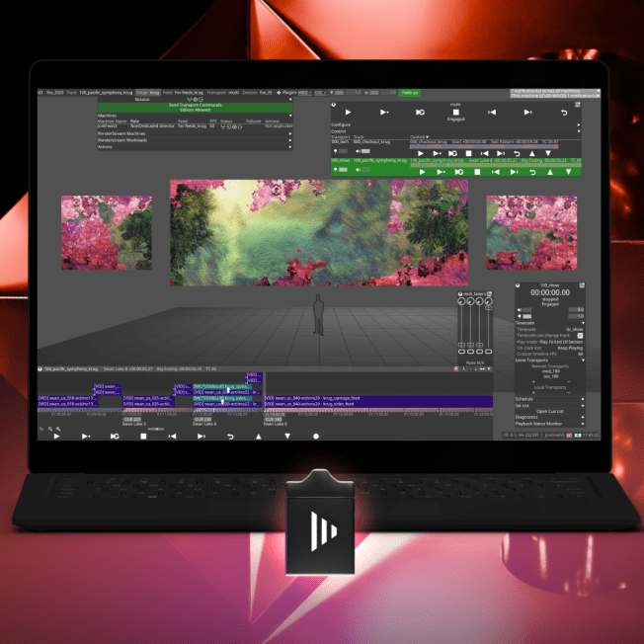644x644 pixels.
Task: Jump to previous section in multi transport
Action: 492,113
